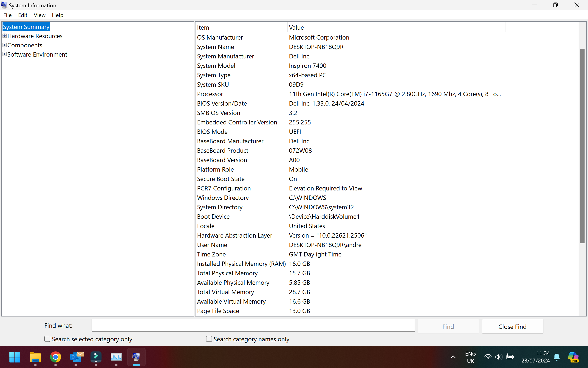Select the Software Environment tree label
This screenshot has width=588, height=368.
coord(37,54)
